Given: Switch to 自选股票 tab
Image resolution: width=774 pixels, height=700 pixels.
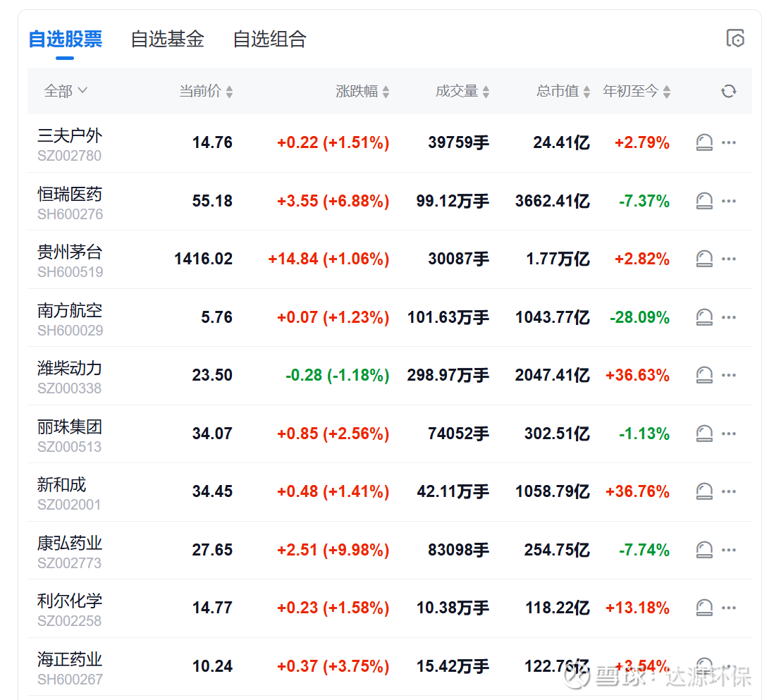Looking at the screenshot, I should pyautogui.click(x=65, y=39).
